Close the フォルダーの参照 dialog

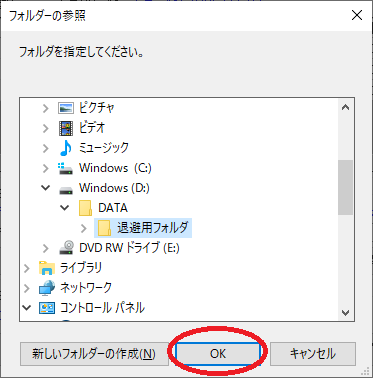tap(357, 15)
